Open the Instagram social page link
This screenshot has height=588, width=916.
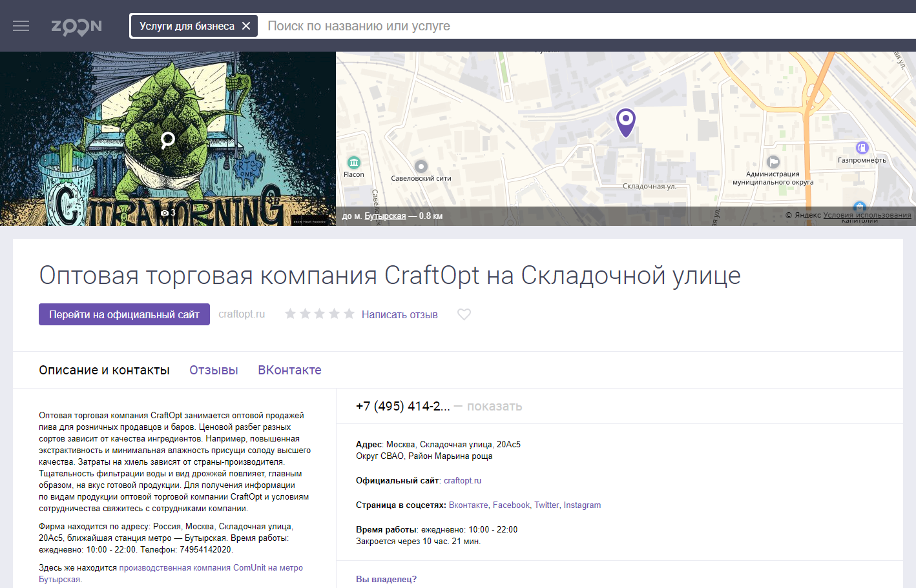click(582, 505)
